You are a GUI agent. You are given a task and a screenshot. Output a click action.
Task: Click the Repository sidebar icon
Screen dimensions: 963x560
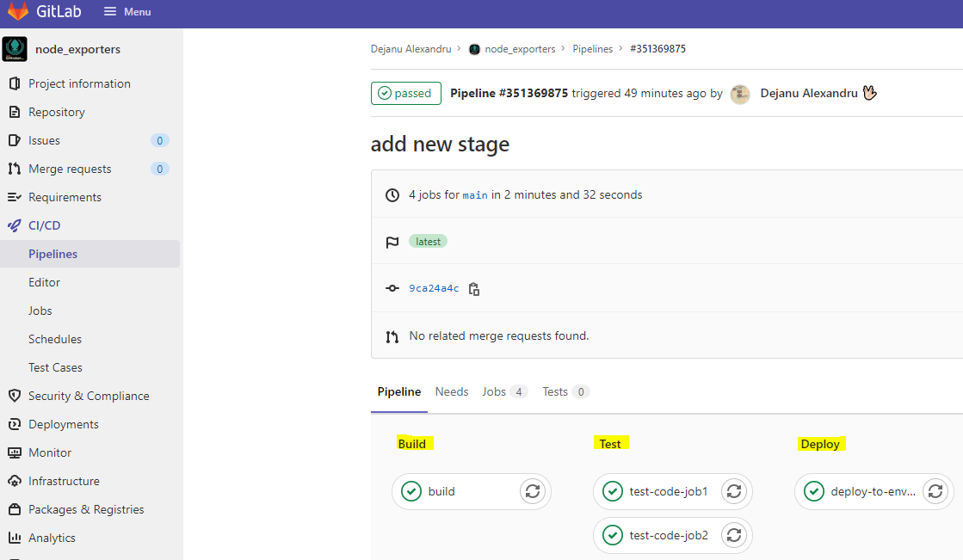(15, 112)
